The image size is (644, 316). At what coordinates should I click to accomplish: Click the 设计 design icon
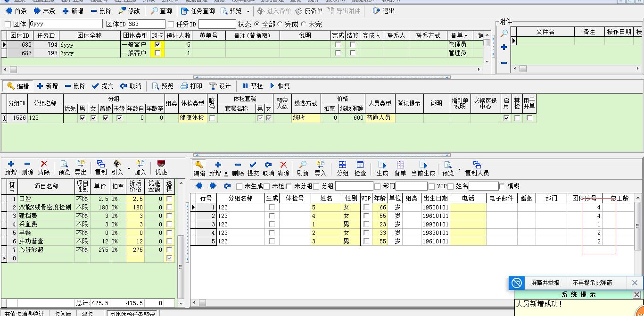(220, 86)
